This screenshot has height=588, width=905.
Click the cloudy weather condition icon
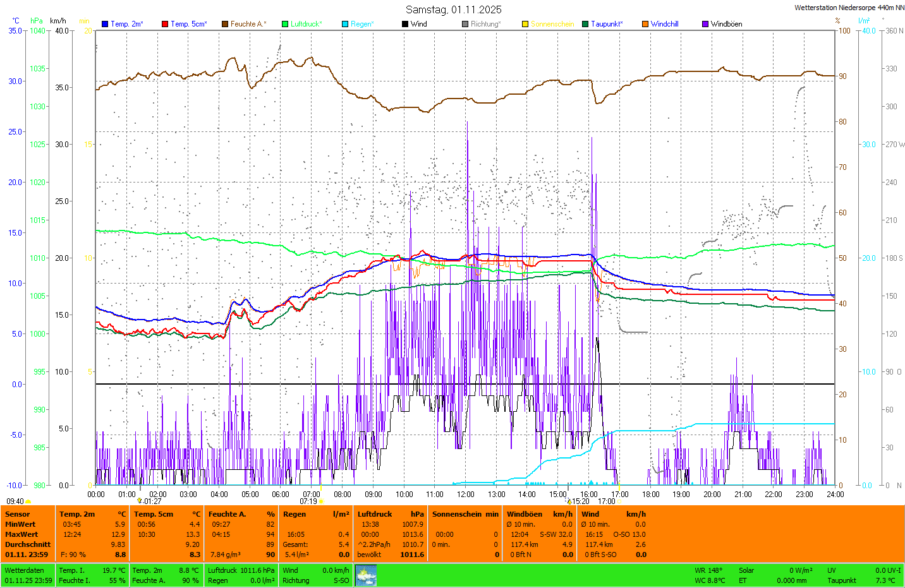pos(366,575)
